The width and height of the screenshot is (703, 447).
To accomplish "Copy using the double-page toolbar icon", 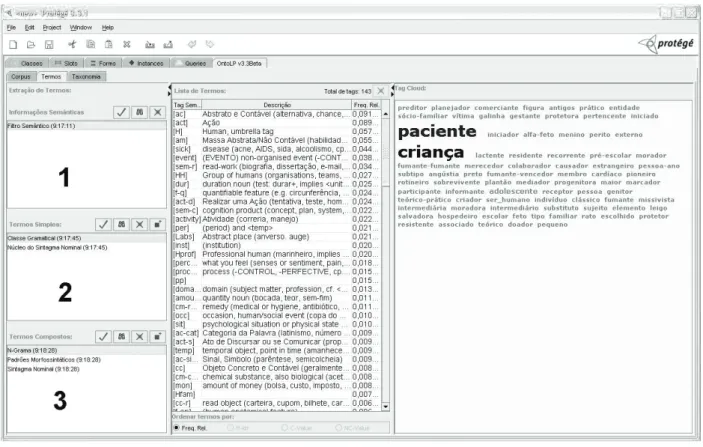I will coord(91,44).
